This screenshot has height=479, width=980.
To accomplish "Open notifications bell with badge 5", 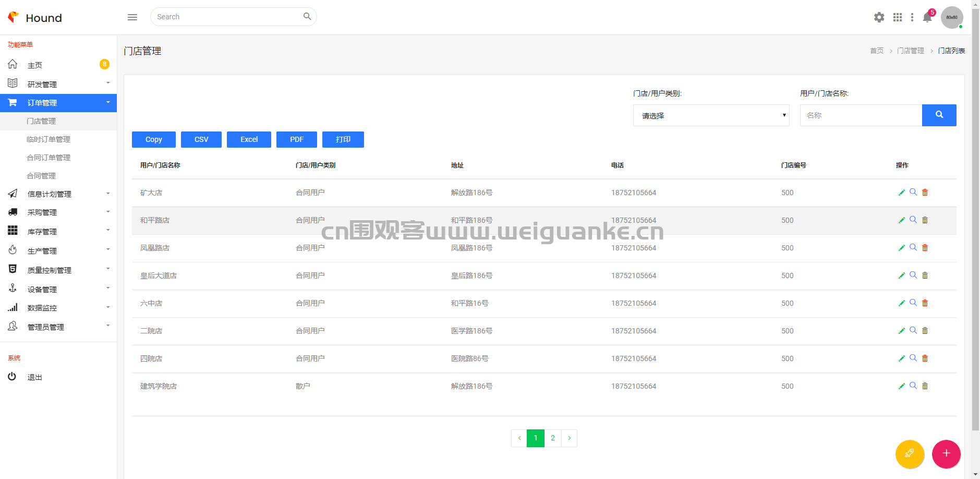I will pos(927,17).
